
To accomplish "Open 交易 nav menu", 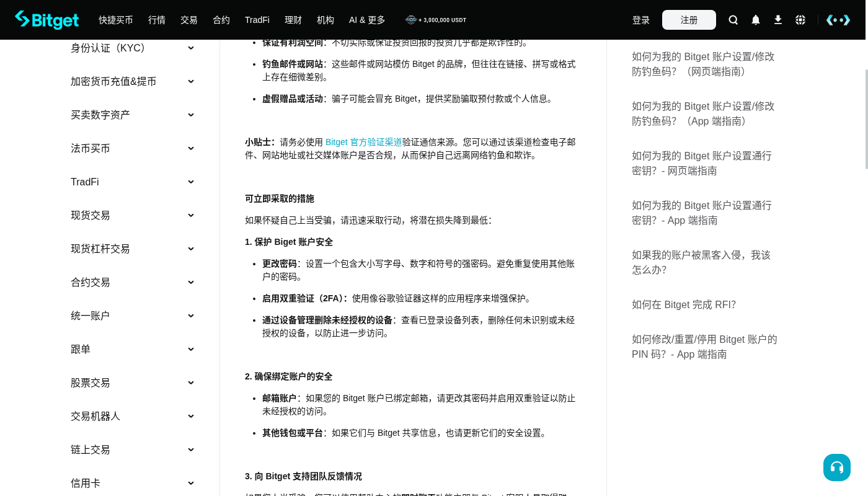I will 189,20.
